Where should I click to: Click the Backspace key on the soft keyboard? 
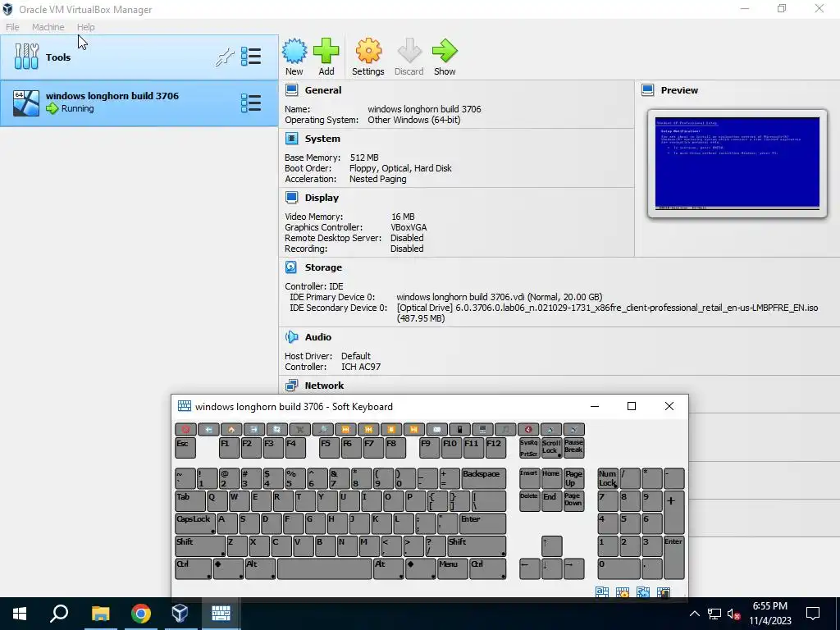[484, 478]
